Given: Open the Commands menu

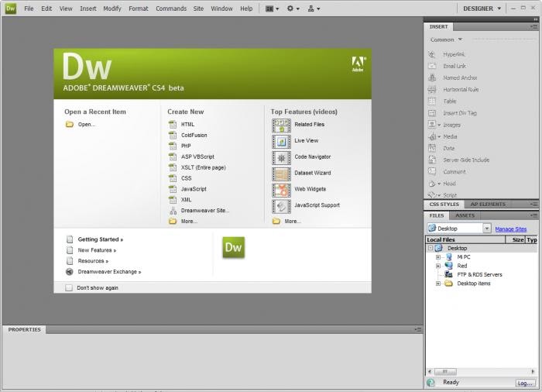Looking at the screenshot, I should [x=171, y=9].
